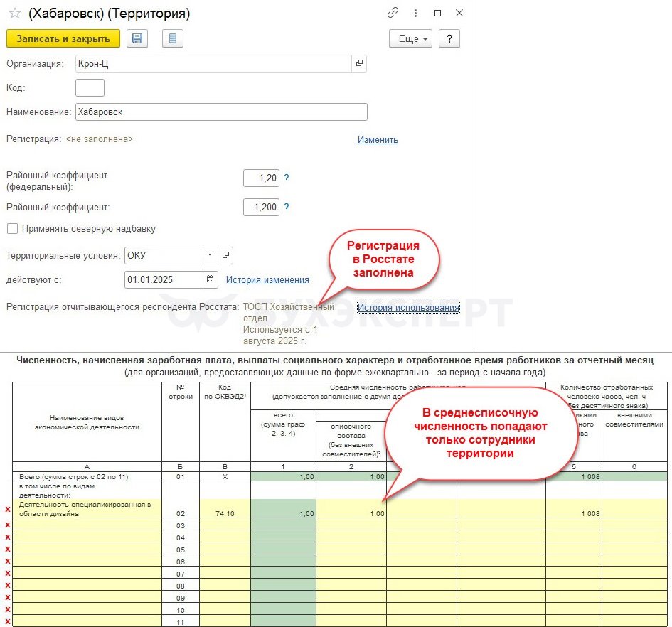This screenshot has height=627, width=672.
Task: Click the Организация field Крон-Ц
Action: click(214, 63)
